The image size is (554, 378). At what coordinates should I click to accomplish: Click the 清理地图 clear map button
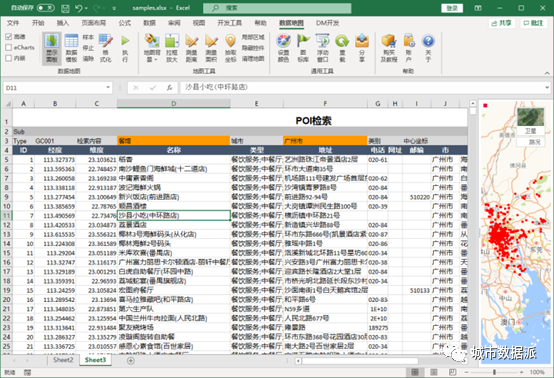pos(253,58)
